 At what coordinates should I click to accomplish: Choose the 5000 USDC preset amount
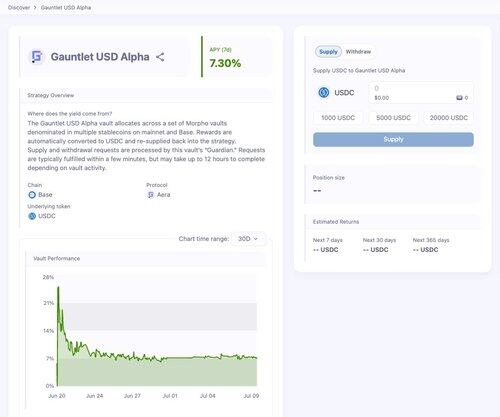coord(393,118)
